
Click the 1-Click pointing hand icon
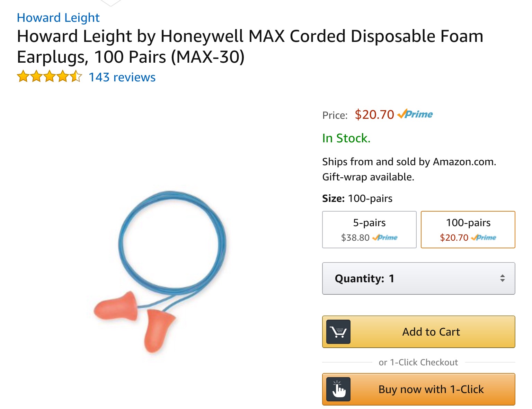tap(338, 389)
